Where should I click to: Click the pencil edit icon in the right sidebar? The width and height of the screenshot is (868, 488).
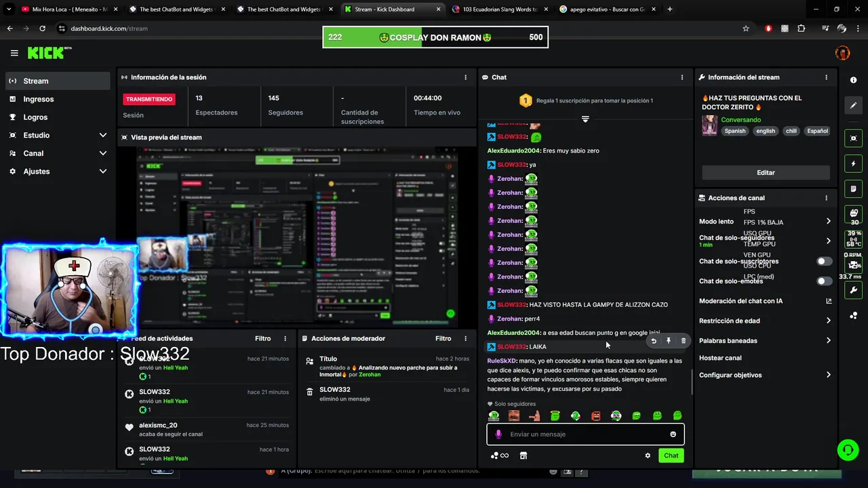[x=853, y=106]
